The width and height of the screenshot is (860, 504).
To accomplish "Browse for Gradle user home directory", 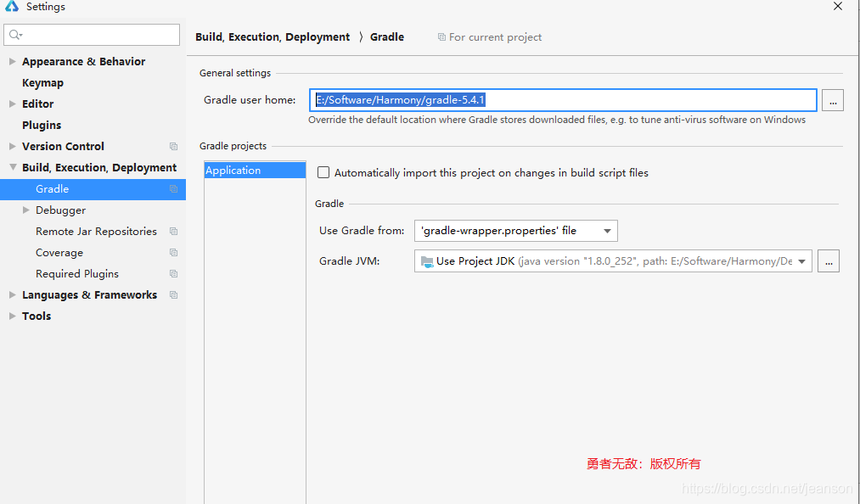I will (x=833, y=100).
